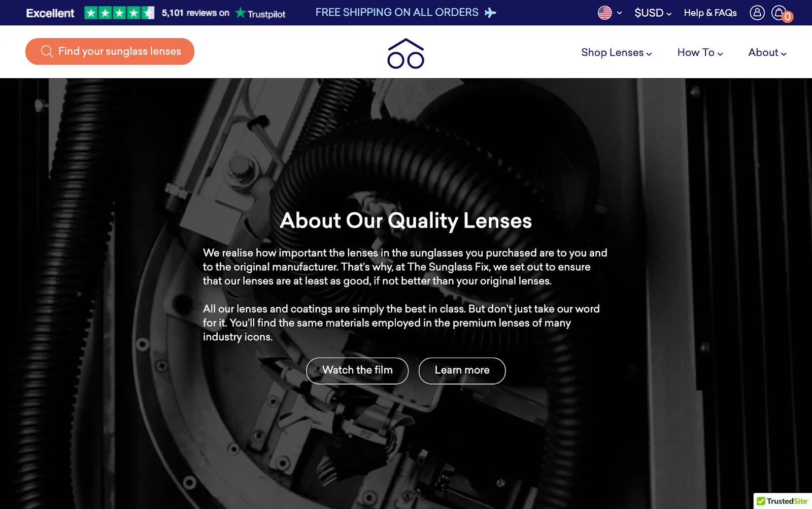Screen dimensions: 812x509
Task: Expand the Shop Lenses menu
Action: coord(616,52)
